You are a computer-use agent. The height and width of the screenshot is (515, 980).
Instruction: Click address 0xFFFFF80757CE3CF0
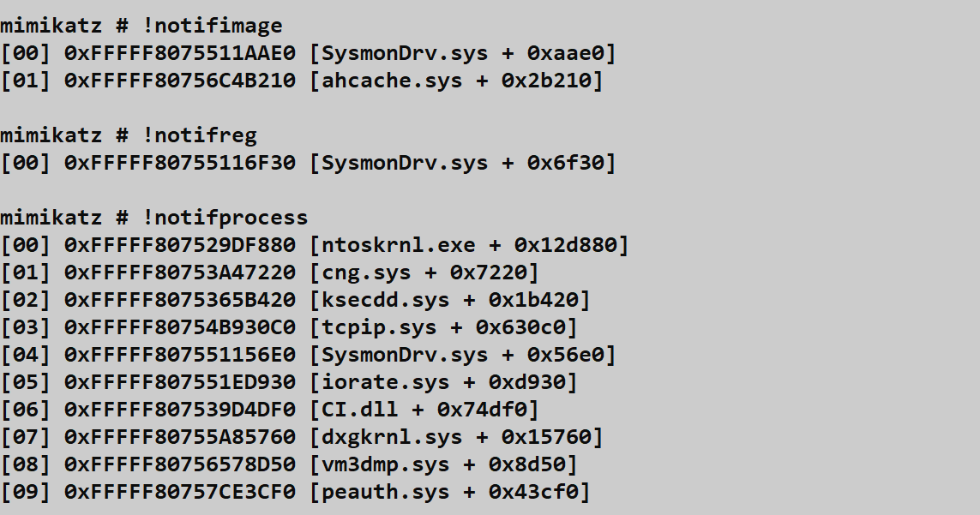[x=180, y=492]
